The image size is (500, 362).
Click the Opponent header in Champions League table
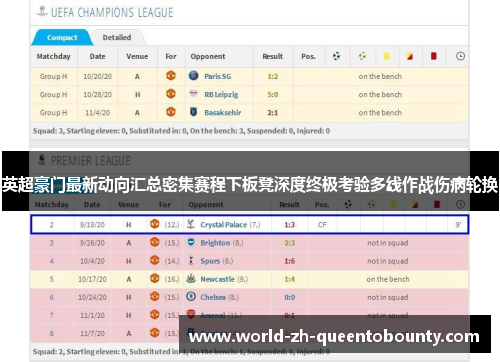coord(208,56)
